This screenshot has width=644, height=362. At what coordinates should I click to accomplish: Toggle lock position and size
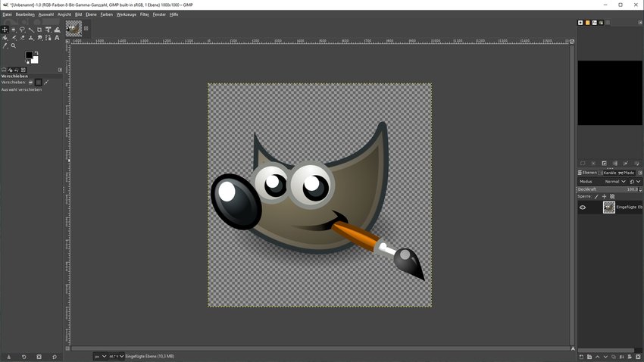604,197
